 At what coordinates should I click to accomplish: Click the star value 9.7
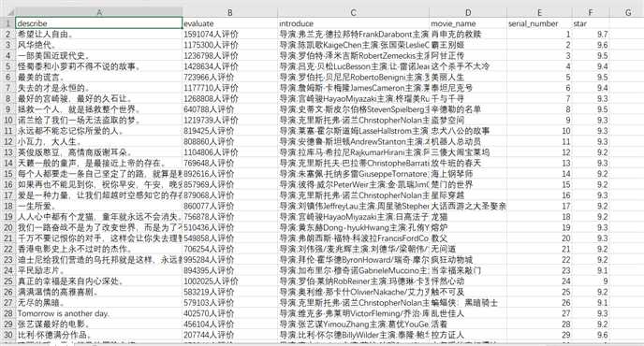[591, 34]
